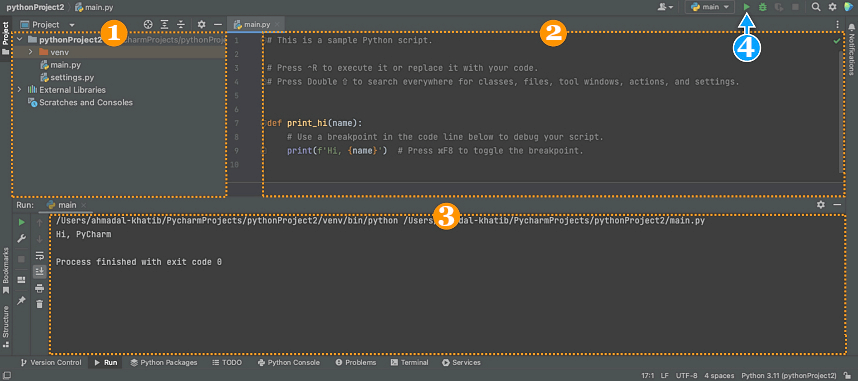The height and width of the screenshot is (381, 858).
Task: Open IDE settings gear in top toolbar
Action: (832, 7)
